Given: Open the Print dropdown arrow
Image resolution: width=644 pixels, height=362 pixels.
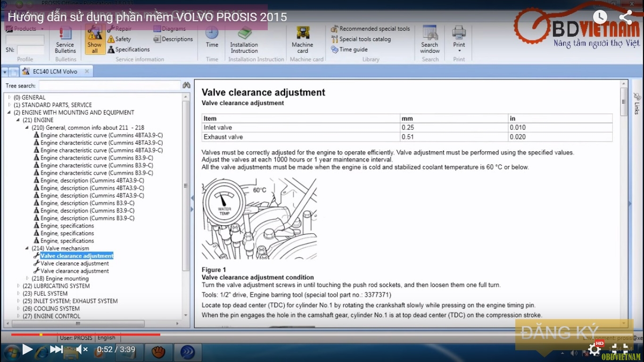Looking at the screenshot, I should (459, 51).
